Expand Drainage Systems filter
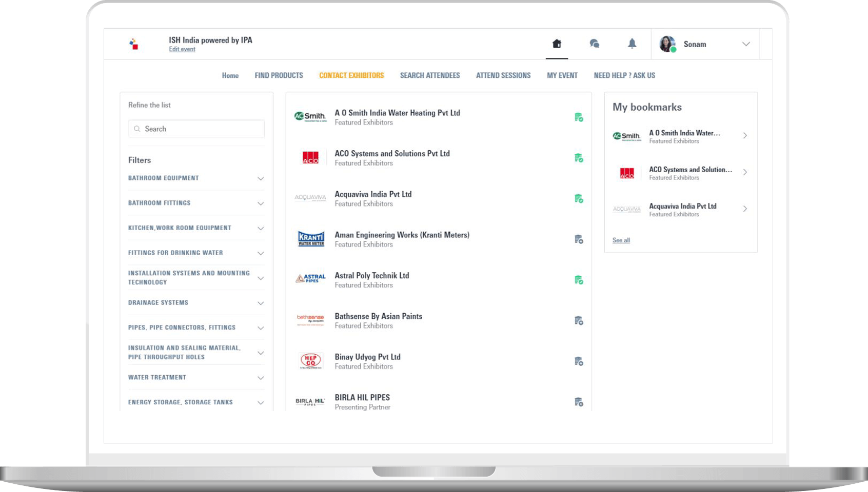Image resolution: width=868 pixels, height=492 pixels. click(261, 303)
